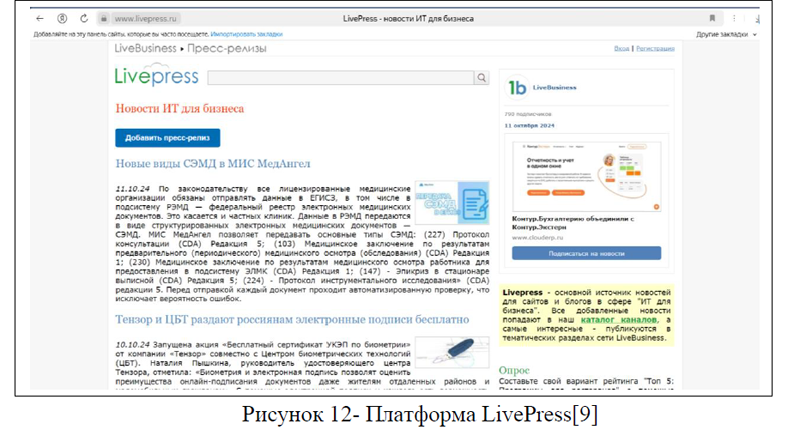800x442 pixels.
Task: Click the Контур accounting preview thumbnail
Action: 587,177
